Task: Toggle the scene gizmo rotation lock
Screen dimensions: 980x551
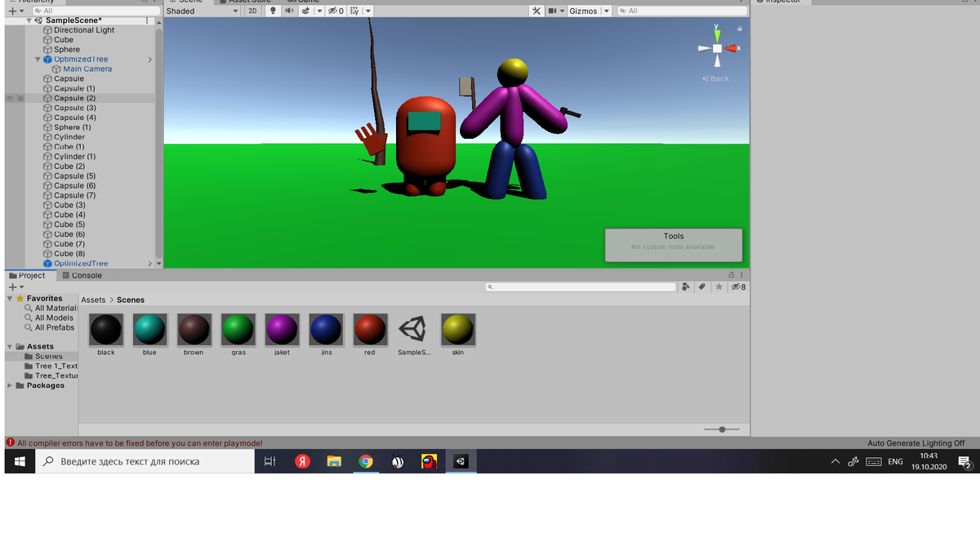Action: pyautogui.click(x=740, y=28)
